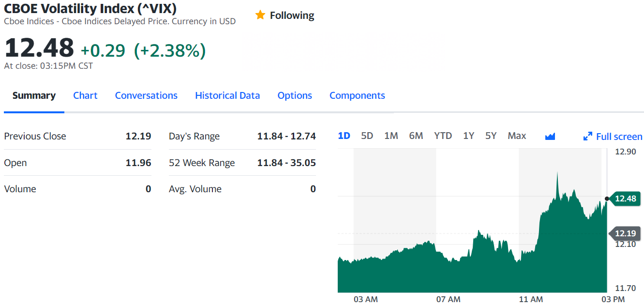
Task: Click the large 12.48 price value
Action: [x=39, y=48]
